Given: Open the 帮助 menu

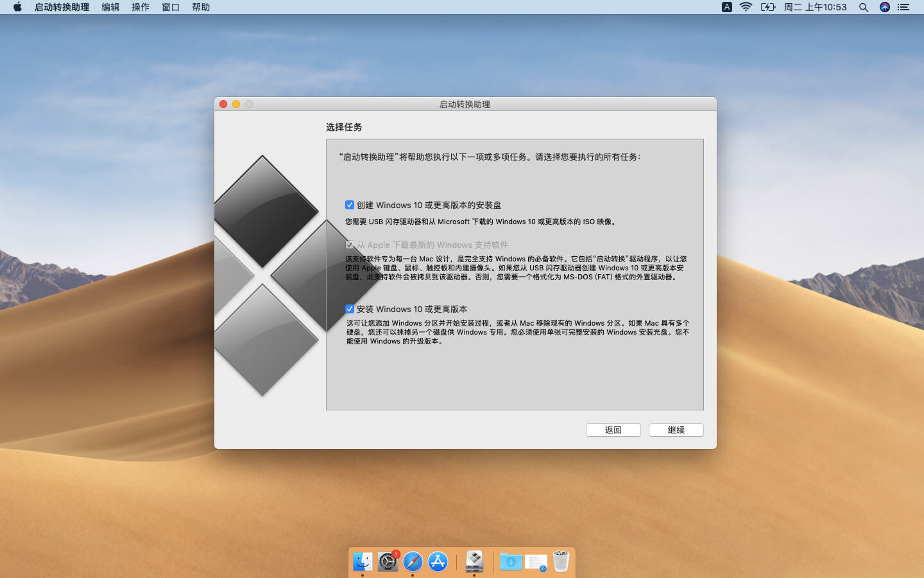Looking at the screenshot, I should click(201, 7).
